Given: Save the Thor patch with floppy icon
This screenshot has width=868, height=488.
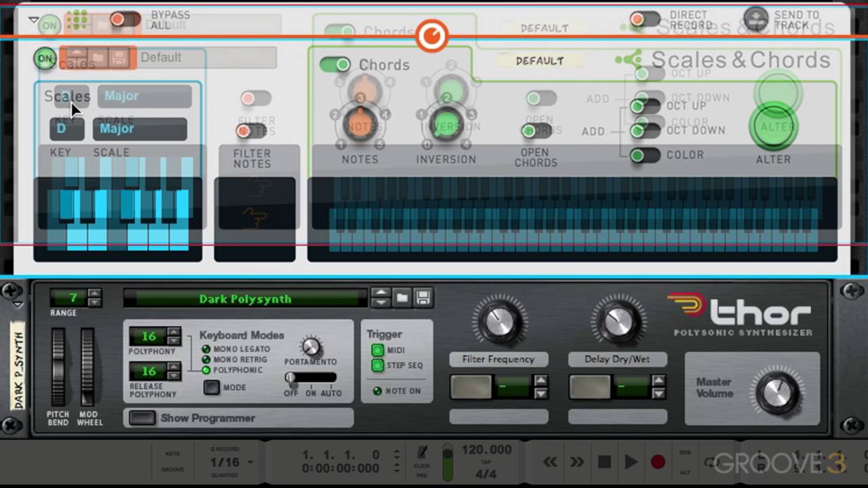Looking at the screenshot, I should pyautogui.click(x=423, y=298).
